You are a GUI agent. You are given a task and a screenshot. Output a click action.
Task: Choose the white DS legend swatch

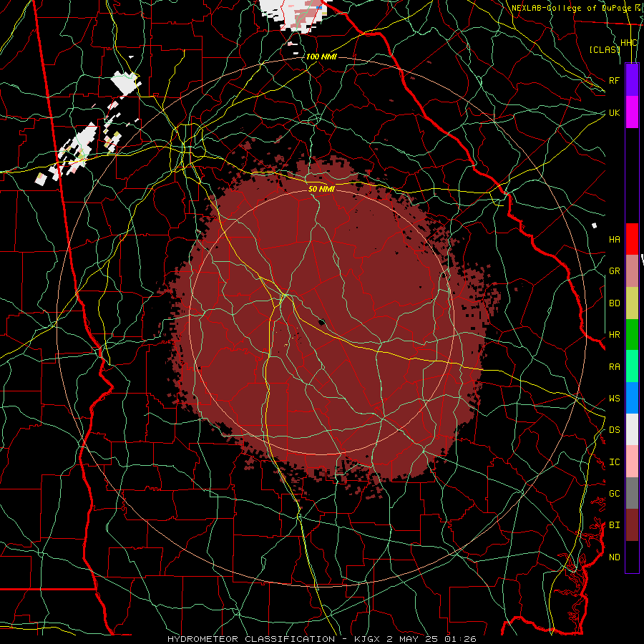coord(632,429)
